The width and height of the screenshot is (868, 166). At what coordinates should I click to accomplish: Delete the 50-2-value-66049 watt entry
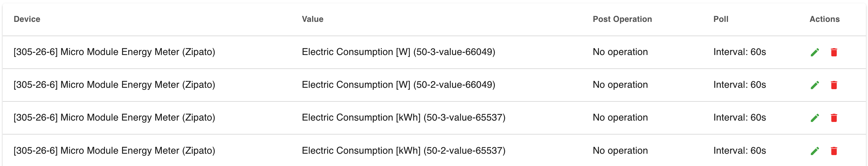(834, 85)
